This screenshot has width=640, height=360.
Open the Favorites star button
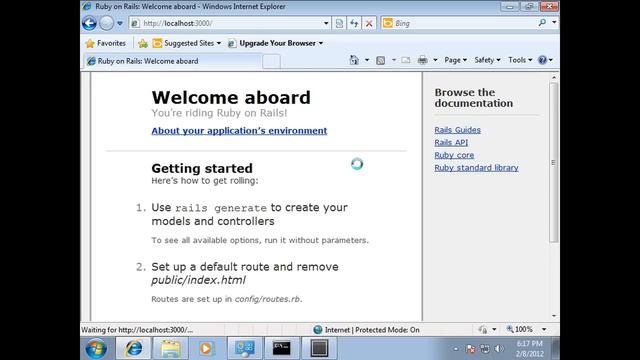click(105, 43)
